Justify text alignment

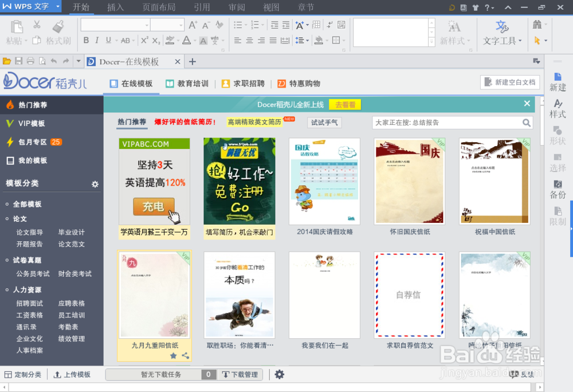click(273, 40)
